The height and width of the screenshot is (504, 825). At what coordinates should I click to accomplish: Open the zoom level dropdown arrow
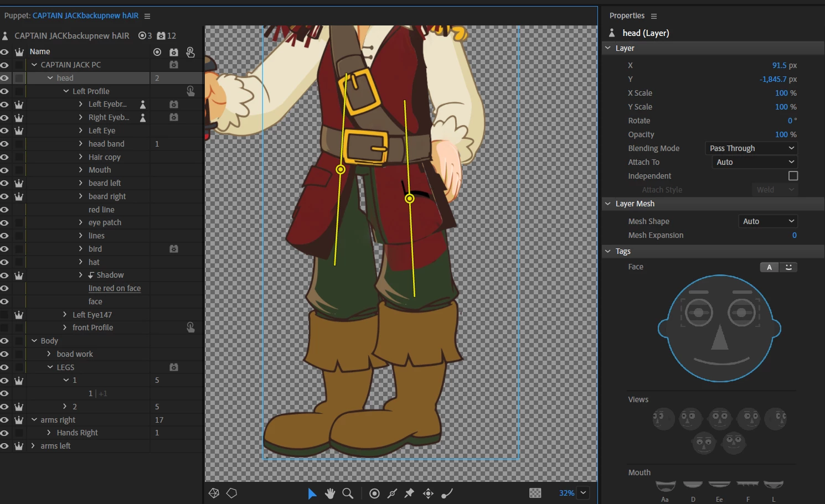point(583,493)
